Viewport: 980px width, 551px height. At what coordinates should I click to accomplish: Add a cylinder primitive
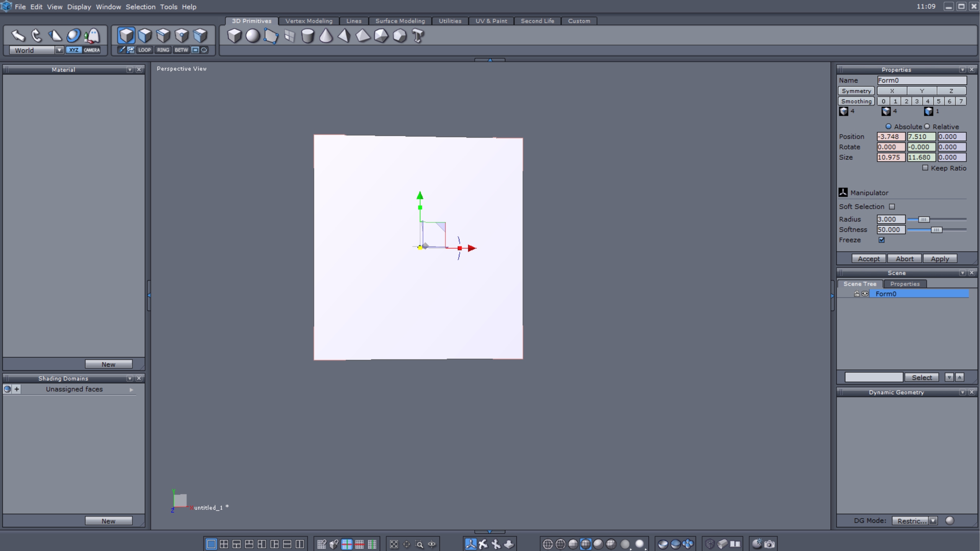[x=307, y=36]
